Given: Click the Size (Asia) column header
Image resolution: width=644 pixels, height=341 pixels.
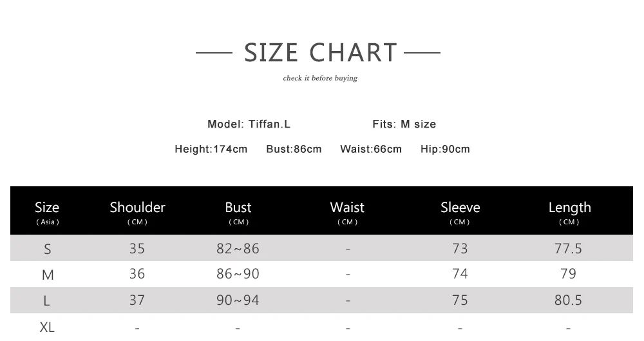Looking at the screenshot, I should [47, 212].
